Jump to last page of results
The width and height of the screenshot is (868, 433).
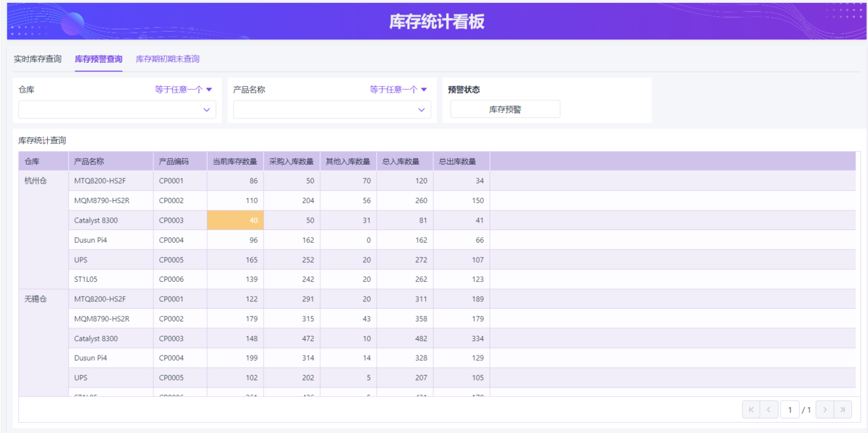coord(843,410)
